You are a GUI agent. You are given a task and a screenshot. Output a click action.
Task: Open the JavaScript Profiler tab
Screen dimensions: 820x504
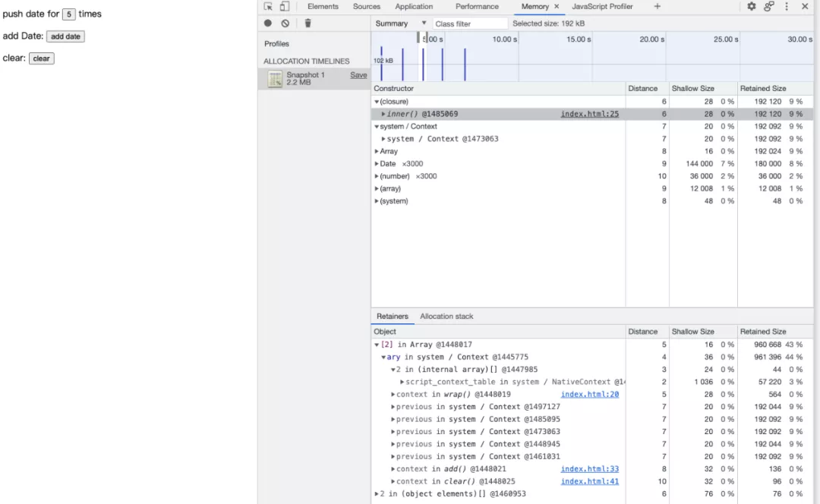coord(602,6)
